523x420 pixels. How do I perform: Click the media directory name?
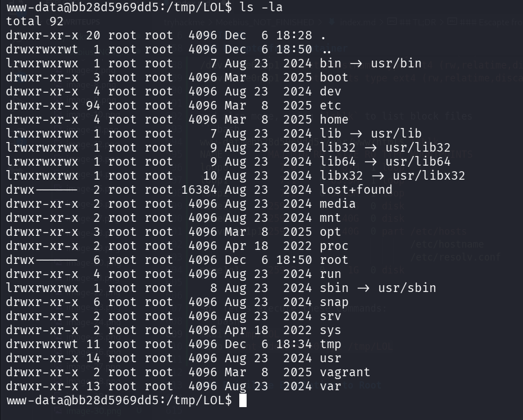(x=338, y=204)
